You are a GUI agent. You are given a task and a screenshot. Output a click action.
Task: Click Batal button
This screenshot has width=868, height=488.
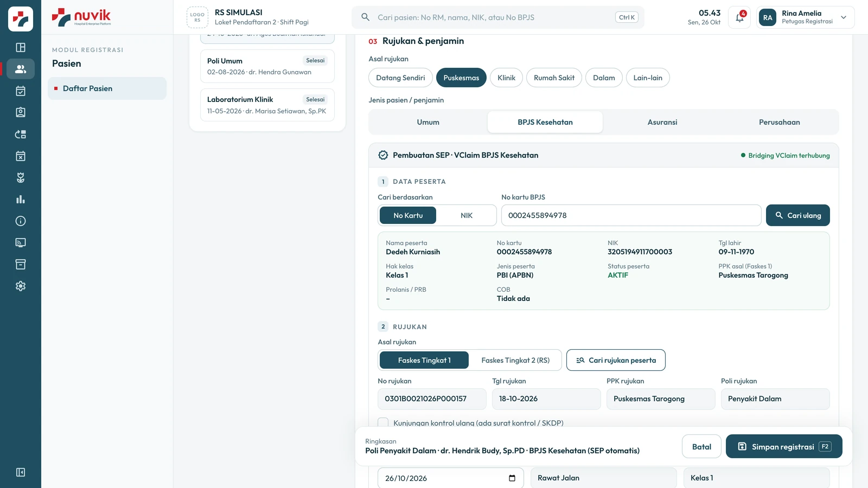(701, 446)
